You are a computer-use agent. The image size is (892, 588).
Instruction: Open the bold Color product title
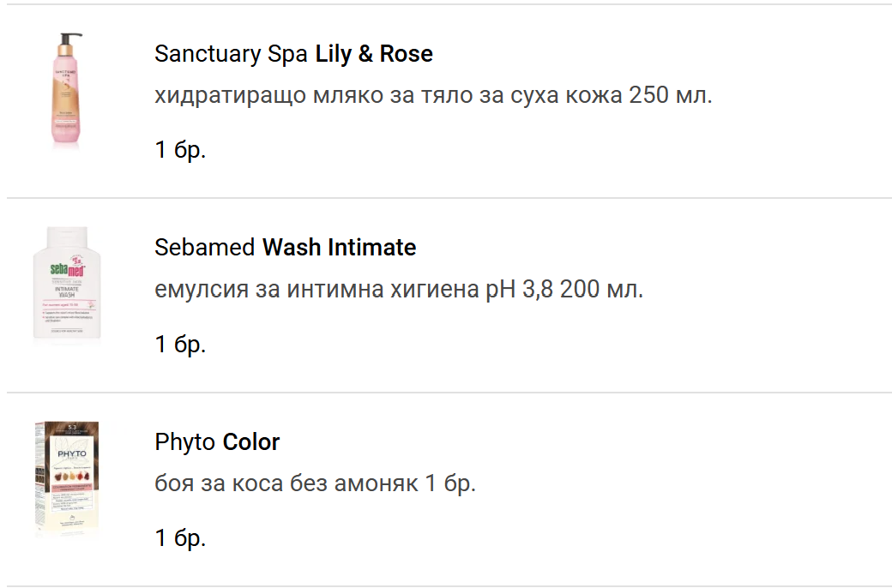(x=251, y=442)
